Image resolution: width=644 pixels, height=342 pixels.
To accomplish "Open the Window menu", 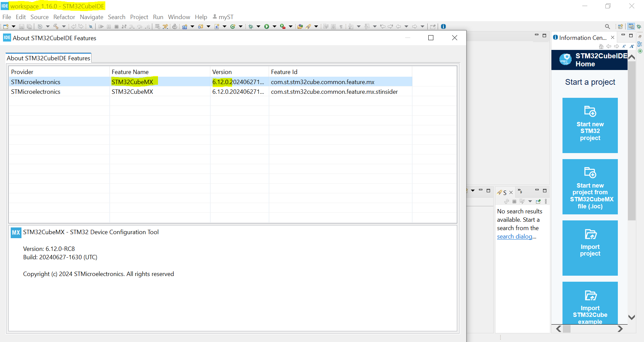I will pyautogui.click(x=179, y=17).
